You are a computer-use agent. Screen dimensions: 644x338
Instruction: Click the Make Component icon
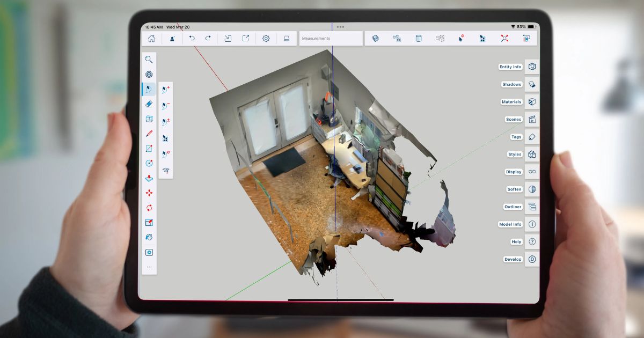click(397, 39)
